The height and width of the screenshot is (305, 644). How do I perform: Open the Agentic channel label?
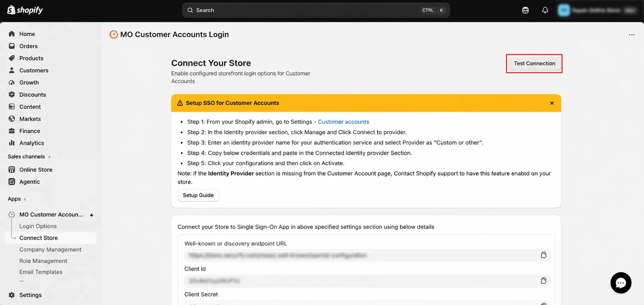pyautogui.click(x=30, y=182)
